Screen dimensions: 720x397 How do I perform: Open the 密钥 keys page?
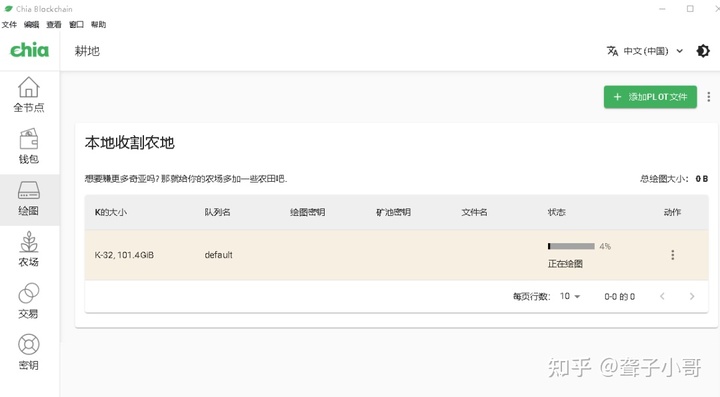coord(28,352)
